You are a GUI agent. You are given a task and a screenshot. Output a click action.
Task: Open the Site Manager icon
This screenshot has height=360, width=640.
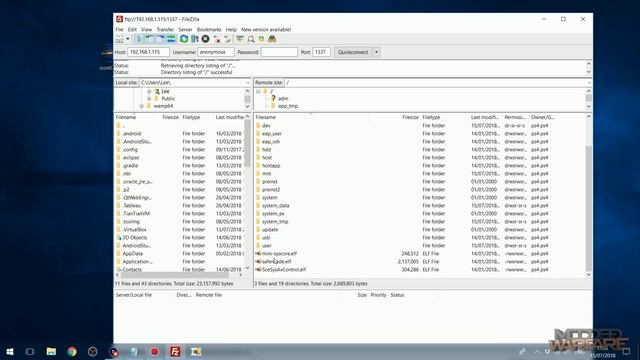(120, 39)
